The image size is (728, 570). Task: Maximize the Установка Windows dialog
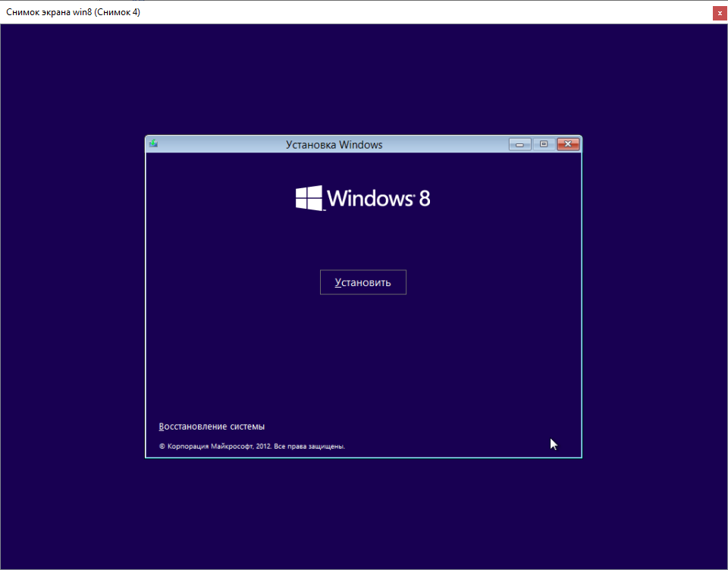544,144
